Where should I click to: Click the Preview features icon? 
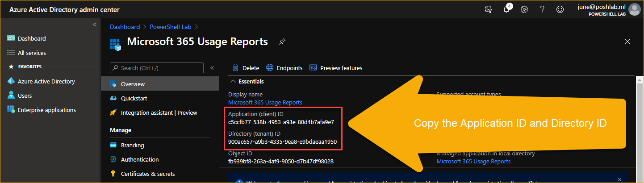coord(313,68)
